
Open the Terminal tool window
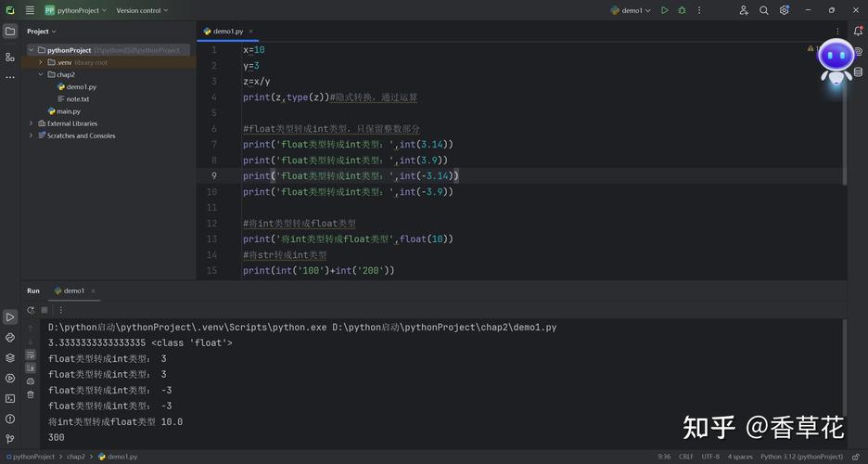[10, 398]
